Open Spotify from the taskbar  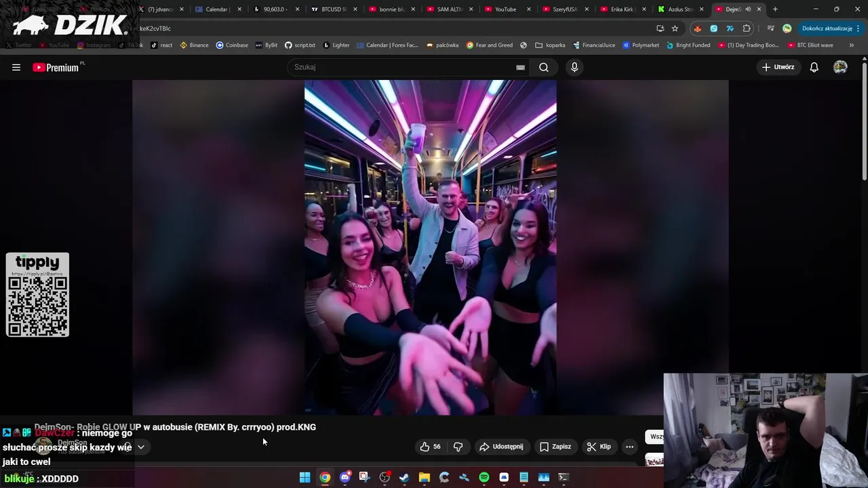coord(484,478)
